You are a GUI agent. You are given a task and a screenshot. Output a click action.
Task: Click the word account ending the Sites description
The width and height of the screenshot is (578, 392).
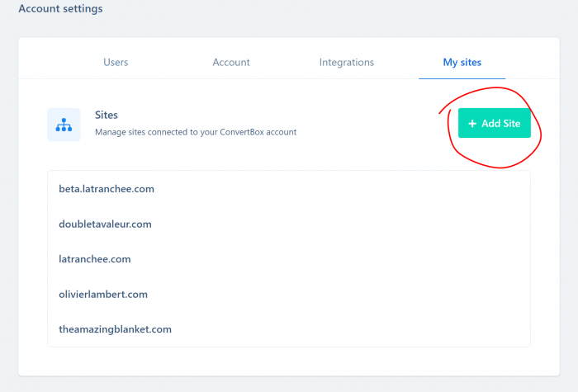coord(282,132)
